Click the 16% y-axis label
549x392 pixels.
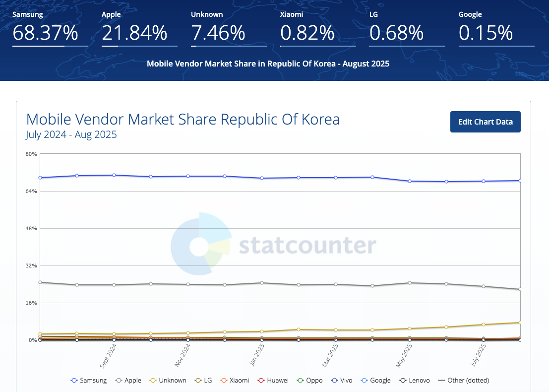pyautogui.click(x=31, y=303)
